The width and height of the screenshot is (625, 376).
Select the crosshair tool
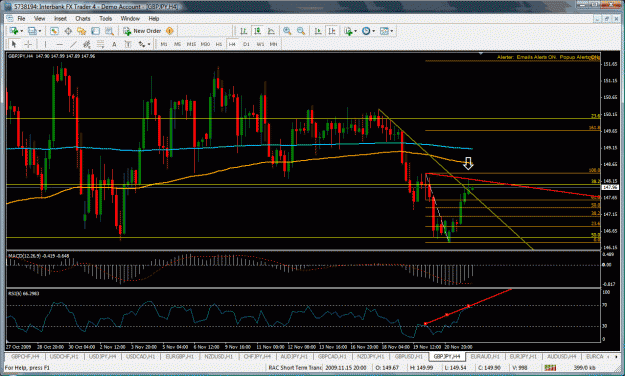28,44
